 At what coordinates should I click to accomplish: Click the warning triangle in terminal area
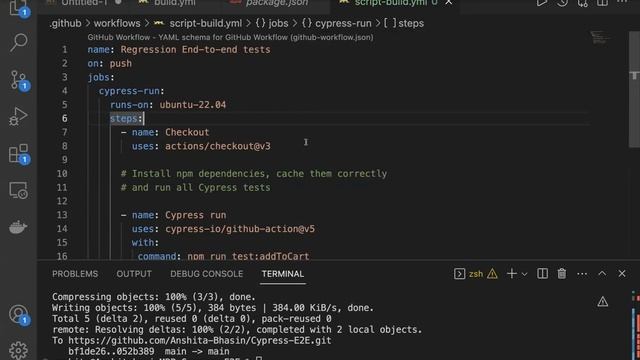[x=602, y=302]
